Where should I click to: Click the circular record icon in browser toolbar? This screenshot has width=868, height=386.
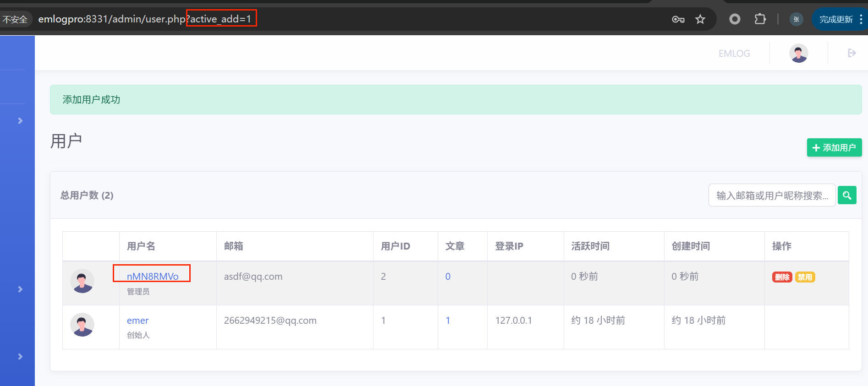click(735, 19)
